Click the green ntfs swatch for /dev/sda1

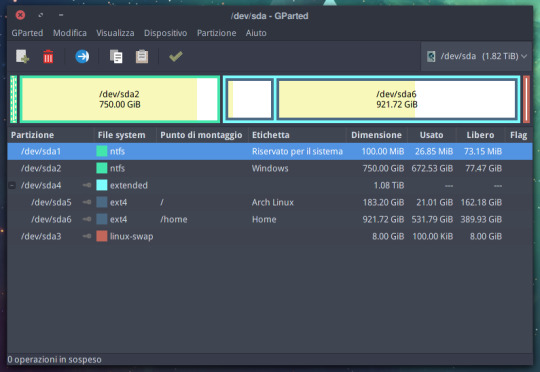[x=102, y=151]
